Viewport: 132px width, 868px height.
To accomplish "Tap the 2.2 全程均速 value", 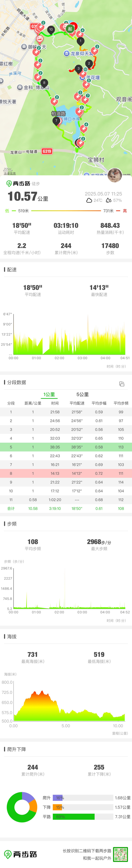I will point(22,246).
